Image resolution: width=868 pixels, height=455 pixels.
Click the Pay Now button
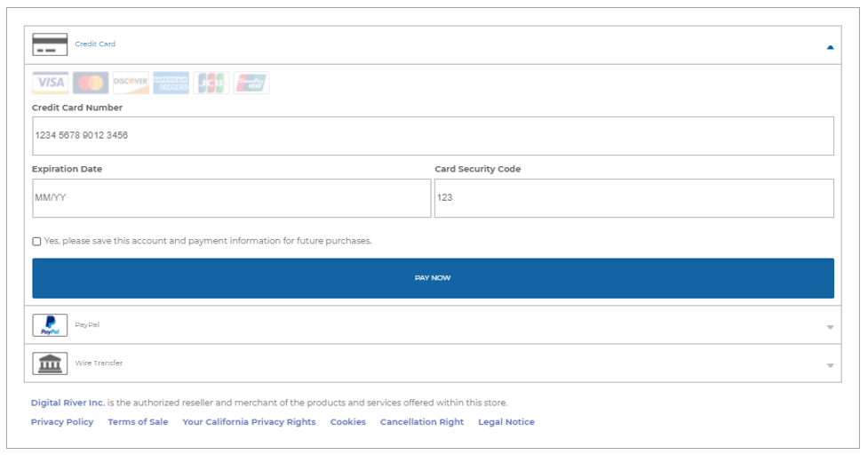(433, 278)
